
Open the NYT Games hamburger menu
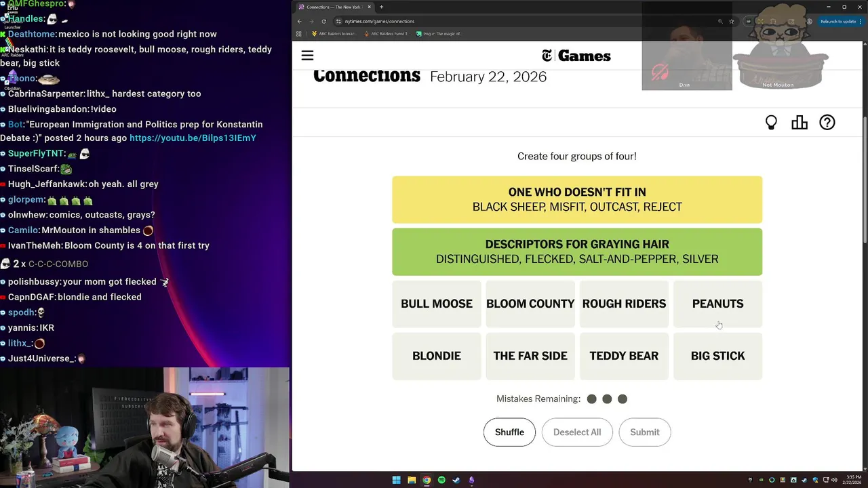tap(307, 56)
